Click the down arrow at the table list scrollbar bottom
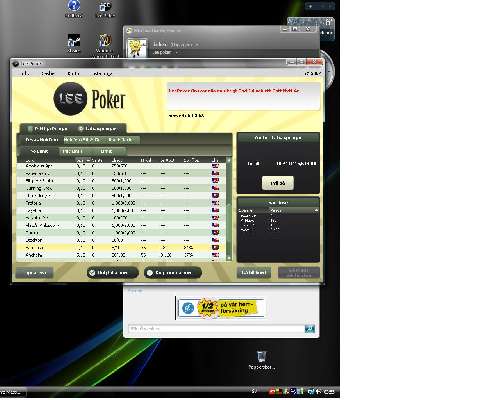500x400 pixels. pos(229,258)
